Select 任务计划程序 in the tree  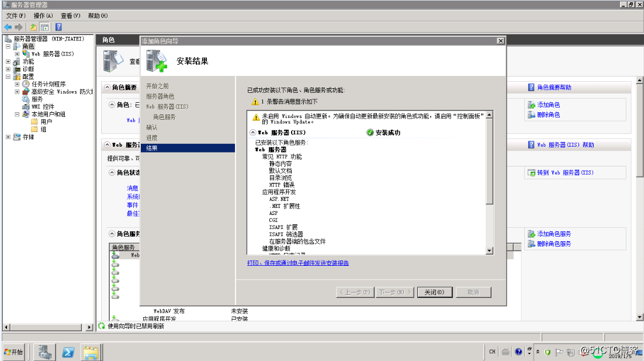point(49,84)
